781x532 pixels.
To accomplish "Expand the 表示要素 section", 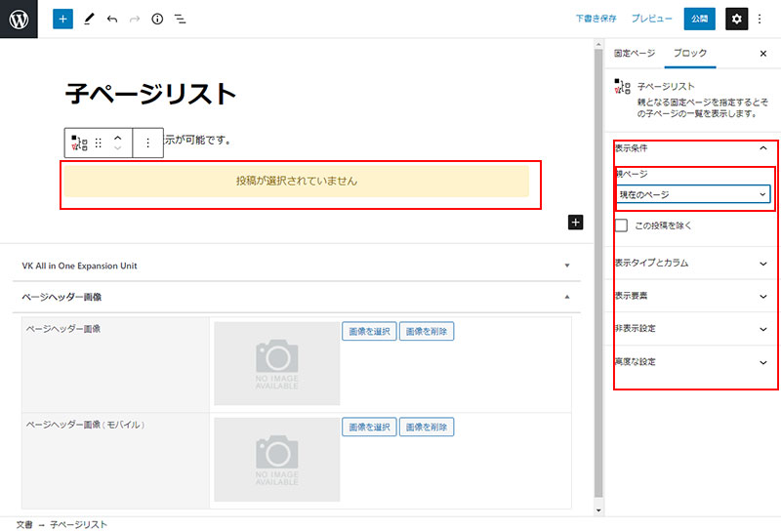I will click(x=693, y=296).
